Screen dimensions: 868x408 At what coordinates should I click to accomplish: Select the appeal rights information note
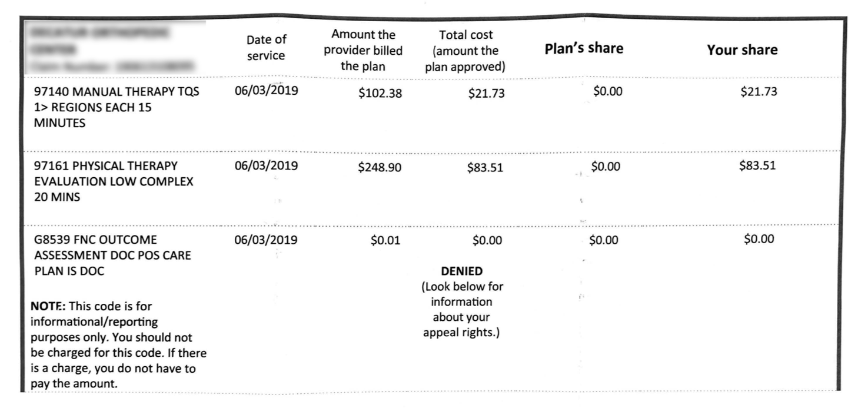point(462,310)
